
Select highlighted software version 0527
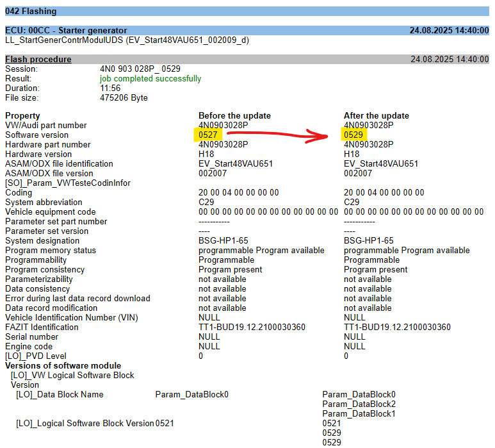207,135
